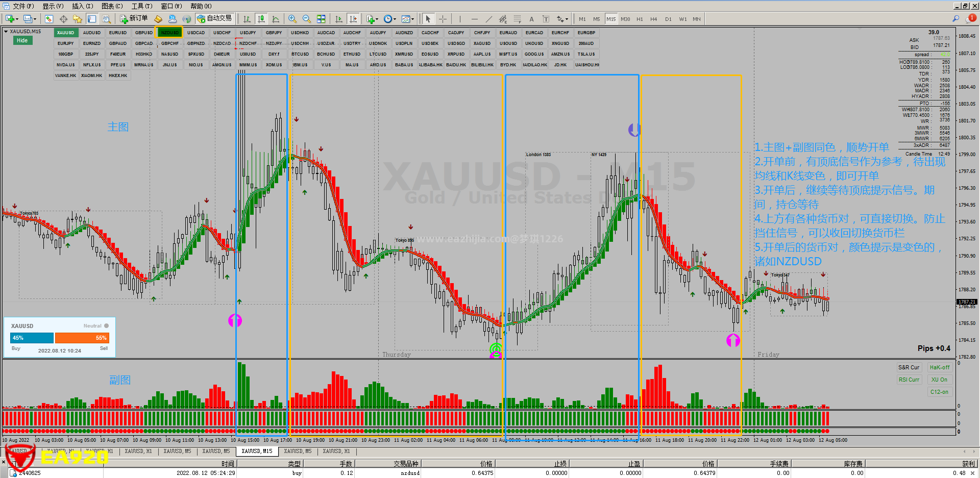Click the Tile Windows icon
This screenshot has width=980, height=478.
click(321, 19)
